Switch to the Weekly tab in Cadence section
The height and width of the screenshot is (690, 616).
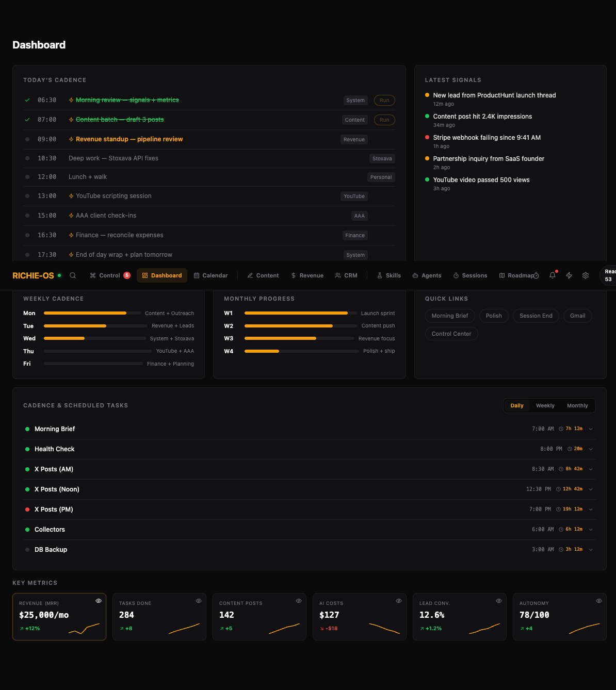click(x=545, y=405)
